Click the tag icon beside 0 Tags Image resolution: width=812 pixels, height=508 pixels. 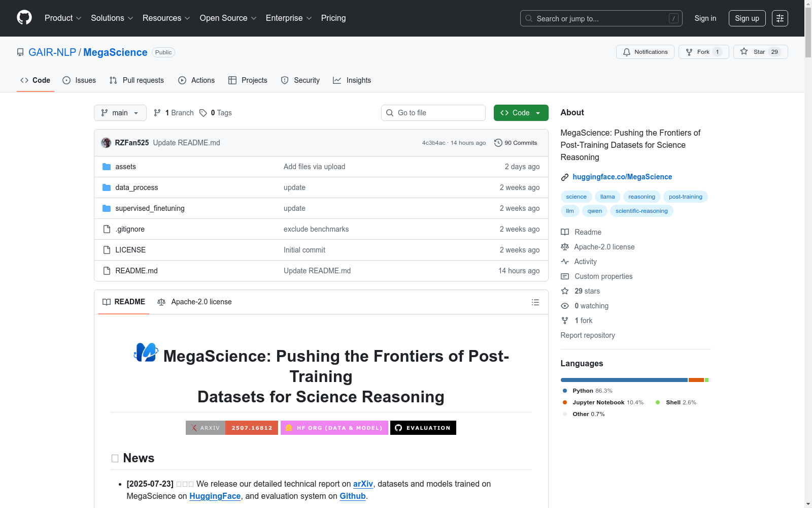[203, 113]
